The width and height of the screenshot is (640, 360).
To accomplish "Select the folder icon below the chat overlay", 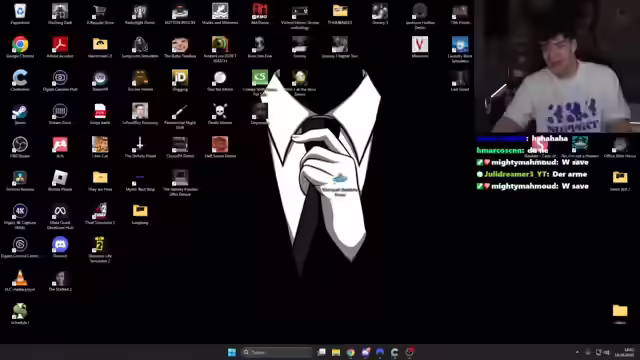I will (x=620, y=177).
